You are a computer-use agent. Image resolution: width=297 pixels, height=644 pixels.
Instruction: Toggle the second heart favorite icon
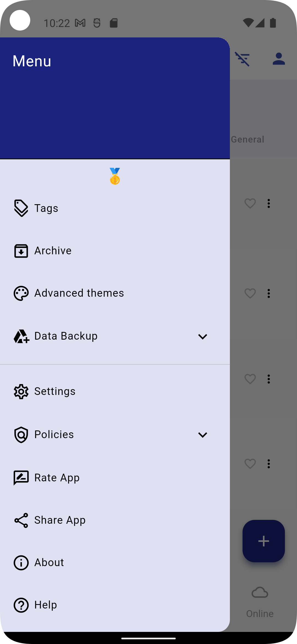250,293
